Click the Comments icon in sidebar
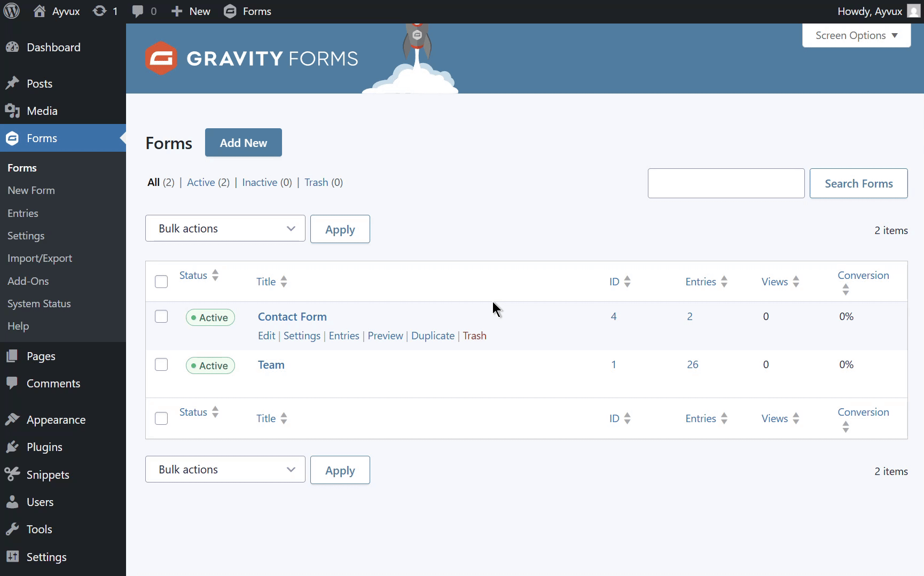 point(12,383)
